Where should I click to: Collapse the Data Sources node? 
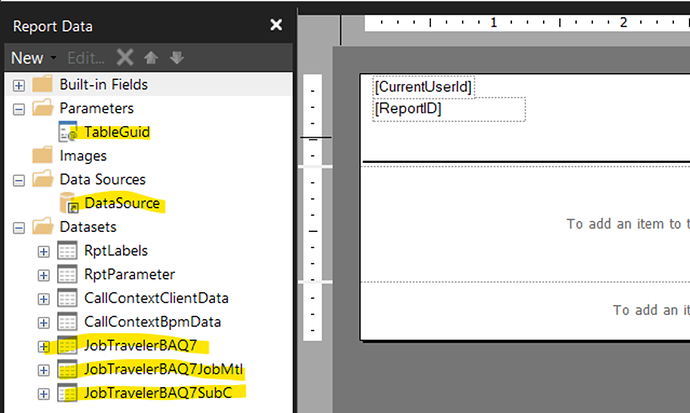pyautogui.click(x=18, y=180)
